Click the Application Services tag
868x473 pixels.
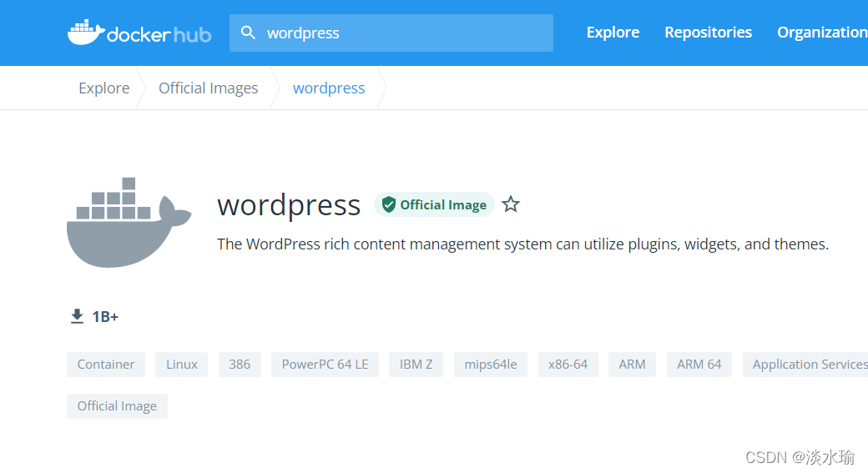pyautogui.click(x=805, y=365)
